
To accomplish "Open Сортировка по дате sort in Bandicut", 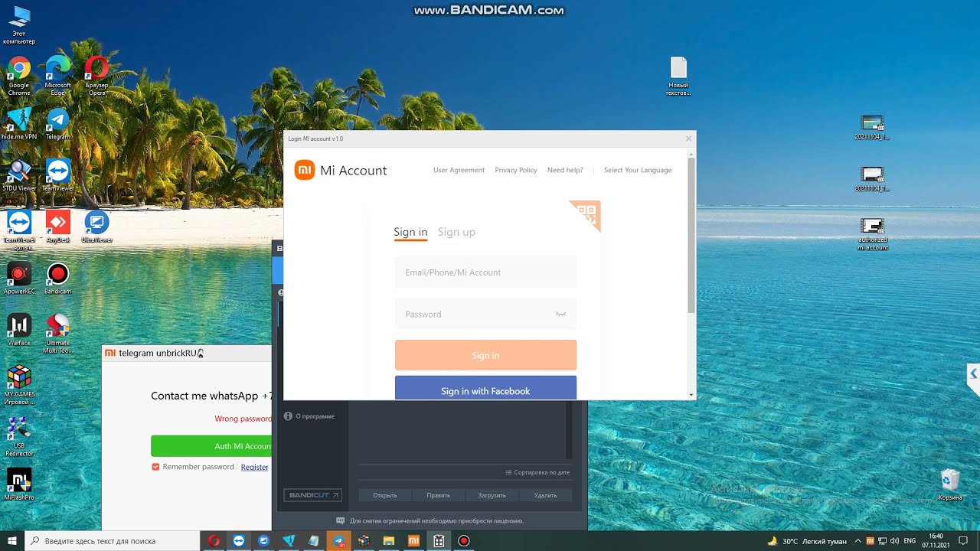I will coord(537,472).
